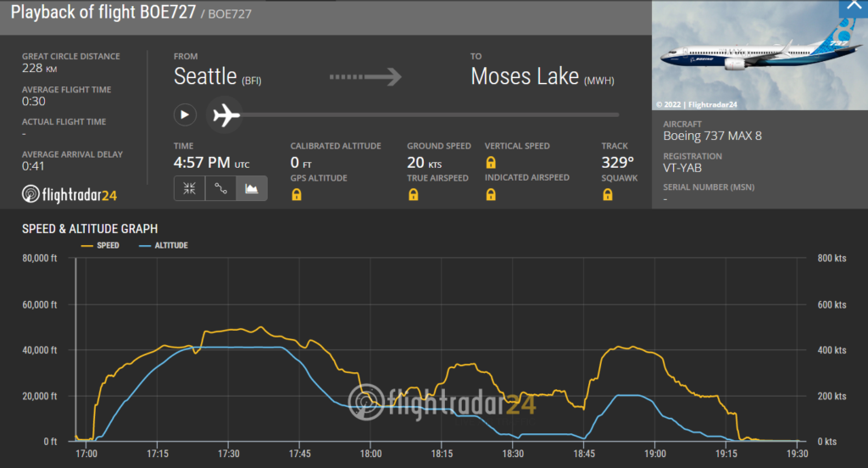
Task: Click the © 2022 Flightradar24 photo credit
Action: 697,104
